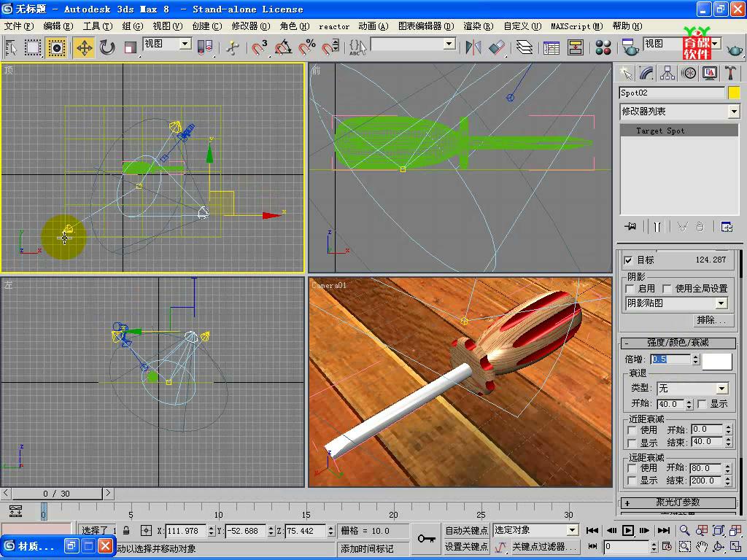Screen dimensions: 747x560
Task: Enable far attenuation 使用 checkbox
Action: point(632,469)
